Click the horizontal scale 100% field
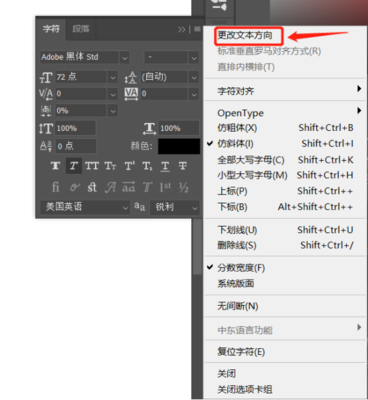The image size is (368, 400). [x=179, y=128]
